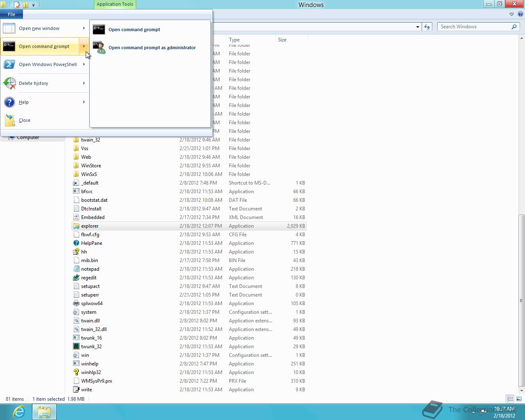
Task: Select the fbwf.cfg file
Action: (90, 235)
